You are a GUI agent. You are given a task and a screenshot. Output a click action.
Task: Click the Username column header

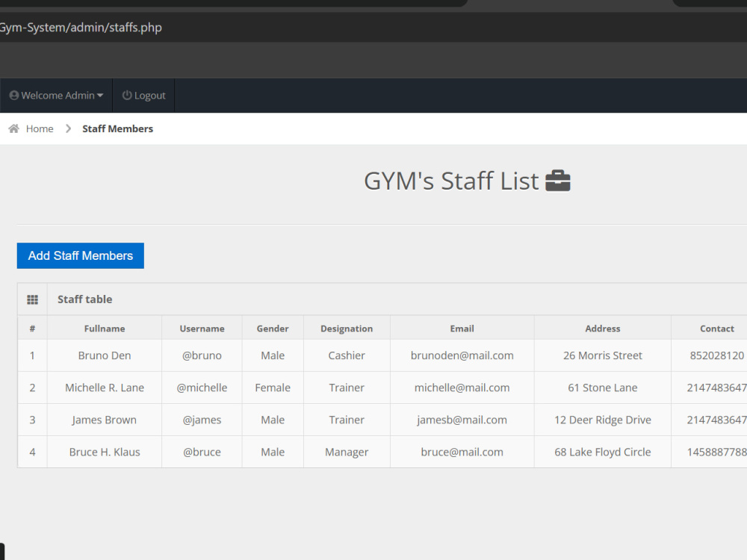click(x=202, y=329)
